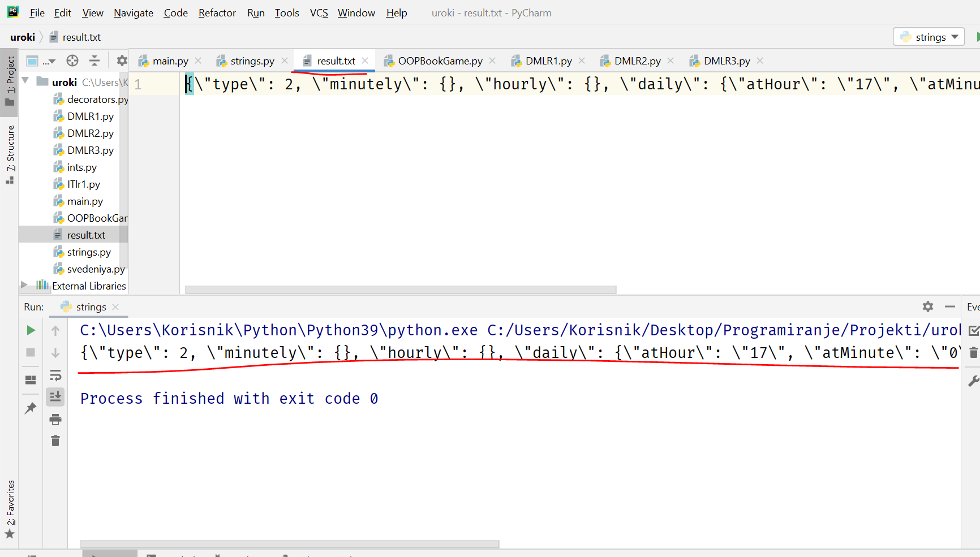Rerun the strings script with green play icon
This screenshot has width=980, height=557.
31,330
